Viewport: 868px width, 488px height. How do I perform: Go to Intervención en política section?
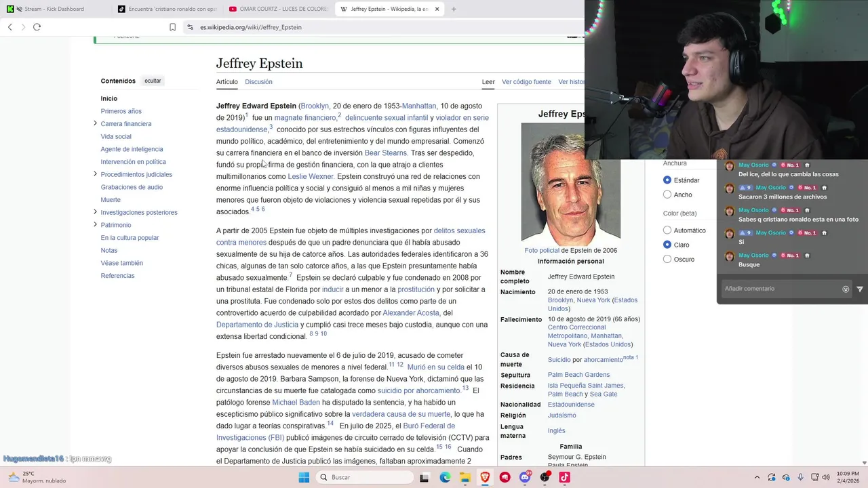pyautogui.click(x=134, y=162)
